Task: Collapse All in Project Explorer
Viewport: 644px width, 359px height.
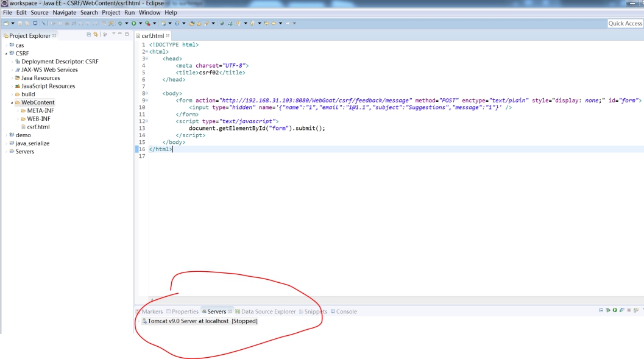Action: pyautogui.click(x=89, y=35)
